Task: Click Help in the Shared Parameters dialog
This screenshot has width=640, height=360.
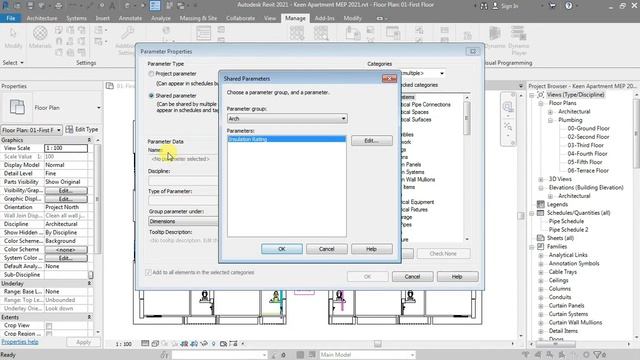Action: point(371,249)
